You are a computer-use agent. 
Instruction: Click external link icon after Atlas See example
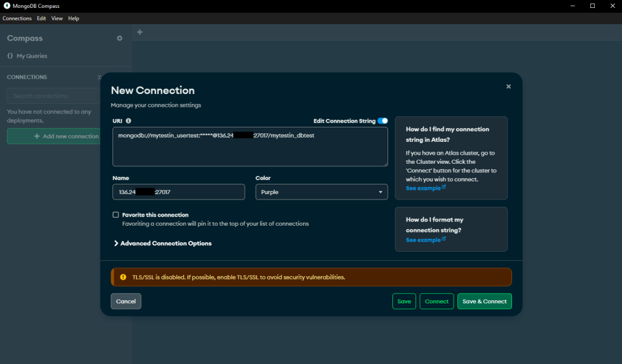[x=444, y=187]
